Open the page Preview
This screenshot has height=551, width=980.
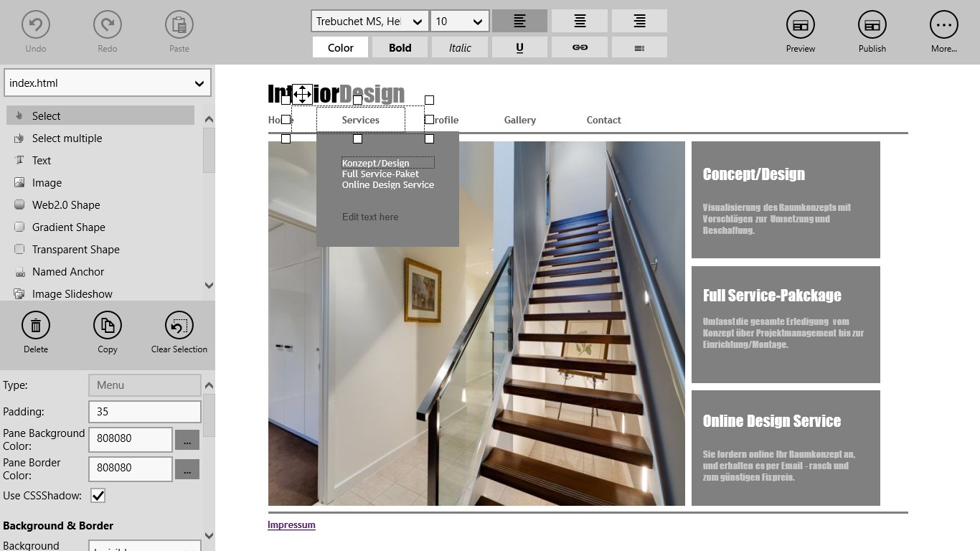click(800, 25)
